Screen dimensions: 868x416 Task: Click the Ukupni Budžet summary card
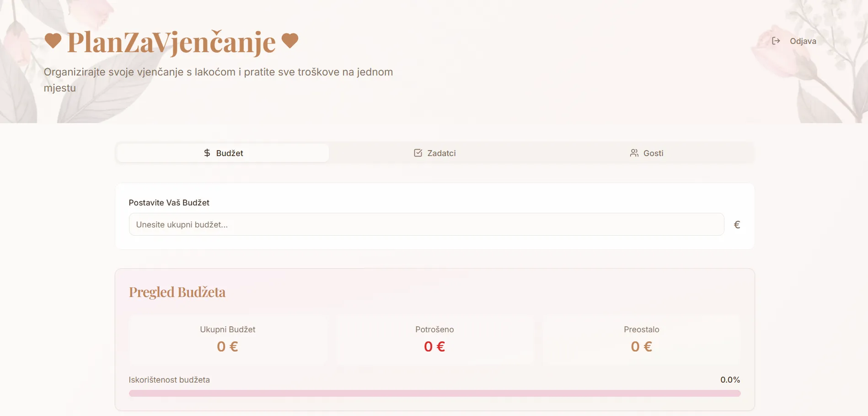coord(228,339)
